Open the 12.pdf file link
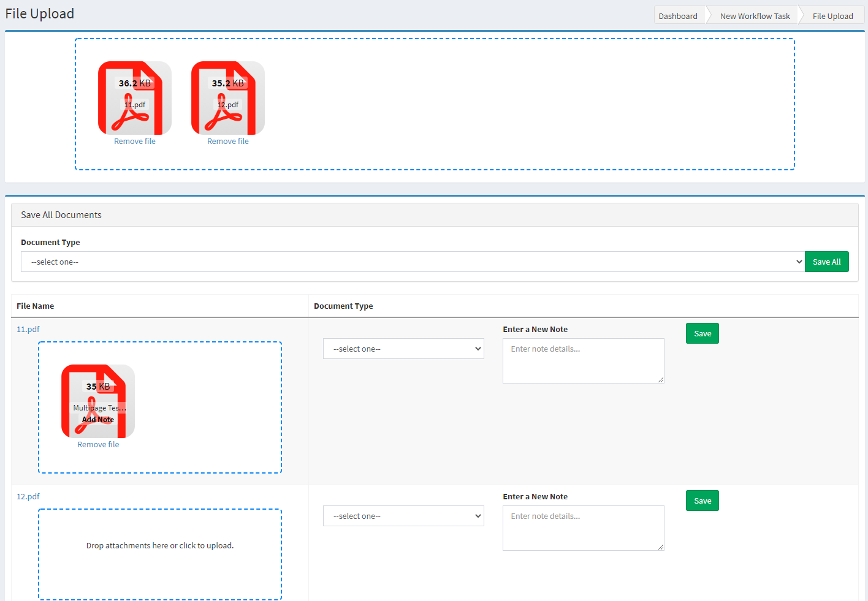The width and height of the screenshot is (868, 601). [x=28, y=496]
